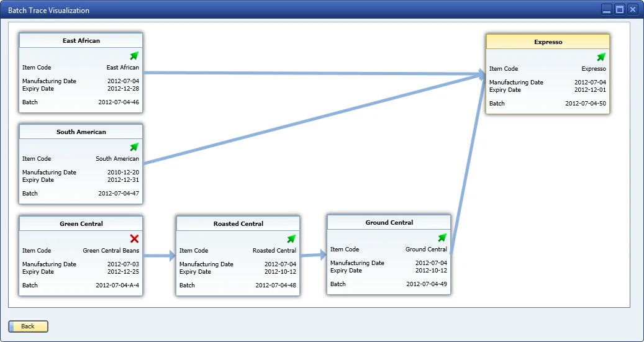Click South American manufacturing date 2010-12-20
The height and width of the screenshot is (342, 644).
coord(123,173)
